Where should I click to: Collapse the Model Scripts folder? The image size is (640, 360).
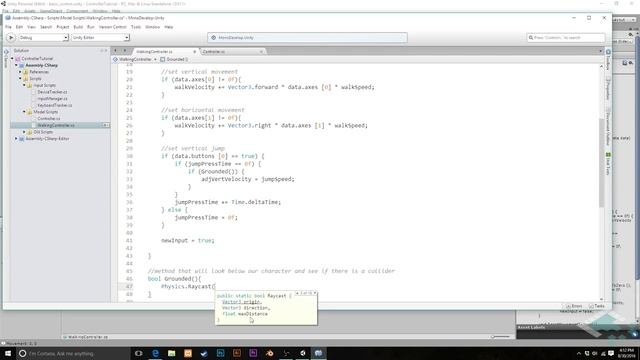[x=24, y=112]
